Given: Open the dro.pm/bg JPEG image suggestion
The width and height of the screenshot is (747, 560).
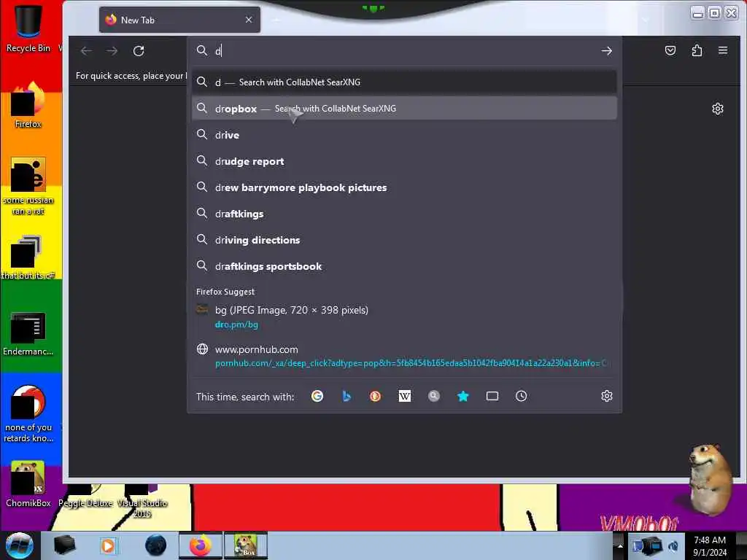Looking at the screenshot, I should click(x=404, y=317).
